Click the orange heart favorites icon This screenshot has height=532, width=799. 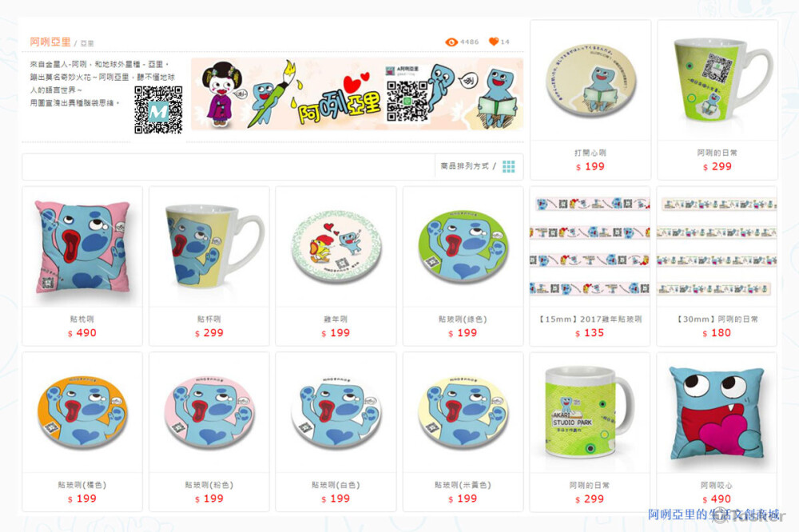(493, 42)
